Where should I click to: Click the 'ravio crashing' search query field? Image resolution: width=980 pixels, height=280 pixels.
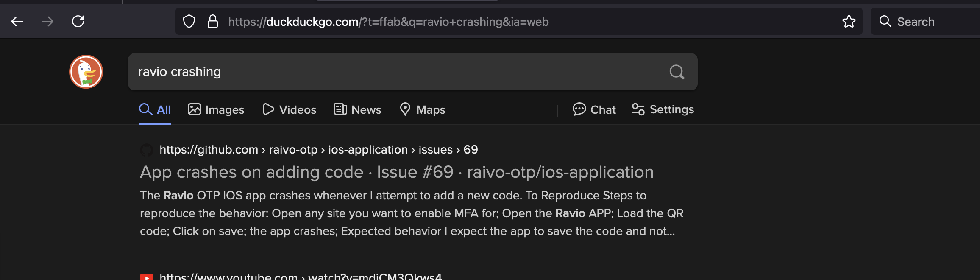381,72
